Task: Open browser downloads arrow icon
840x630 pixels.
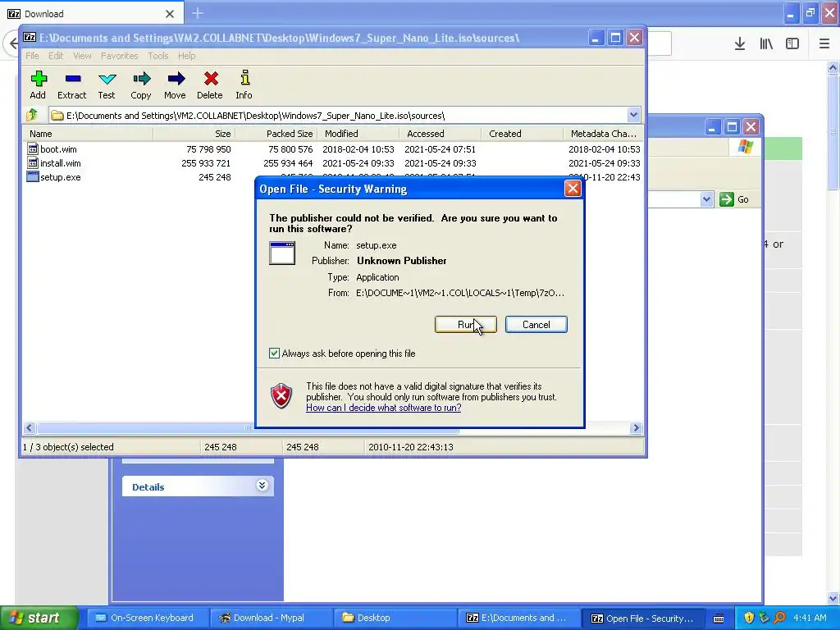Action: coord(740,44)
